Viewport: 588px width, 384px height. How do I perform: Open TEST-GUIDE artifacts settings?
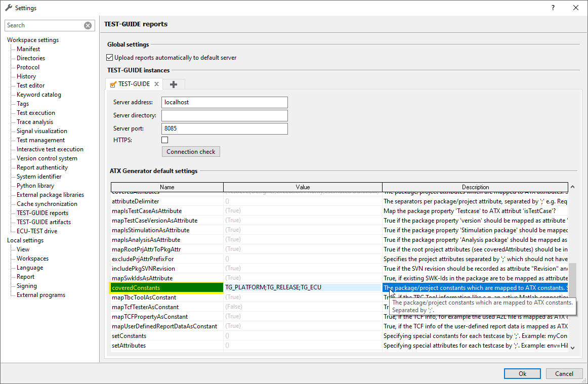point(44,222)
